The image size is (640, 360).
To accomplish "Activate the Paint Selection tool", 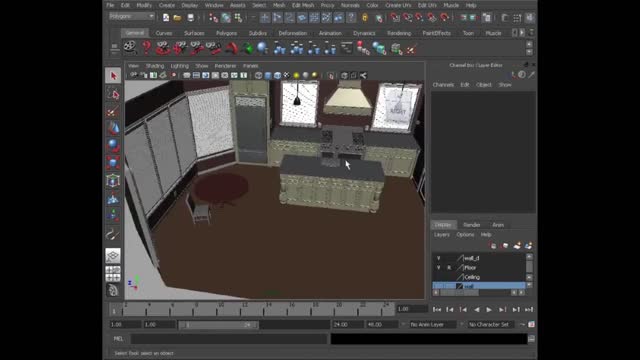I will coord(113,111).
